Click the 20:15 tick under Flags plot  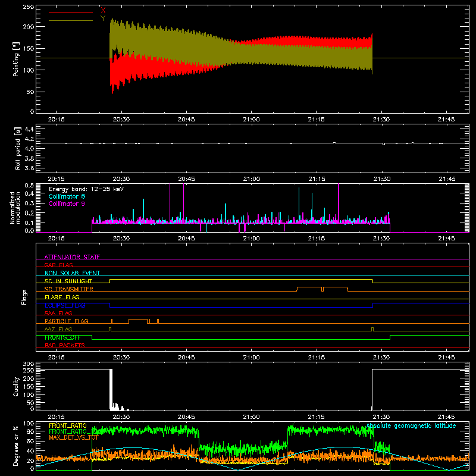(x=56, y=358)
